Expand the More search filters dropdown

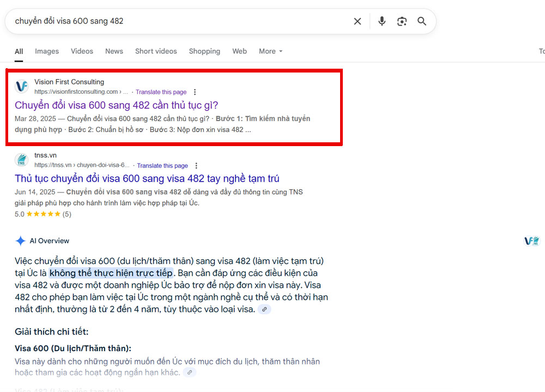tap(270, 51)
